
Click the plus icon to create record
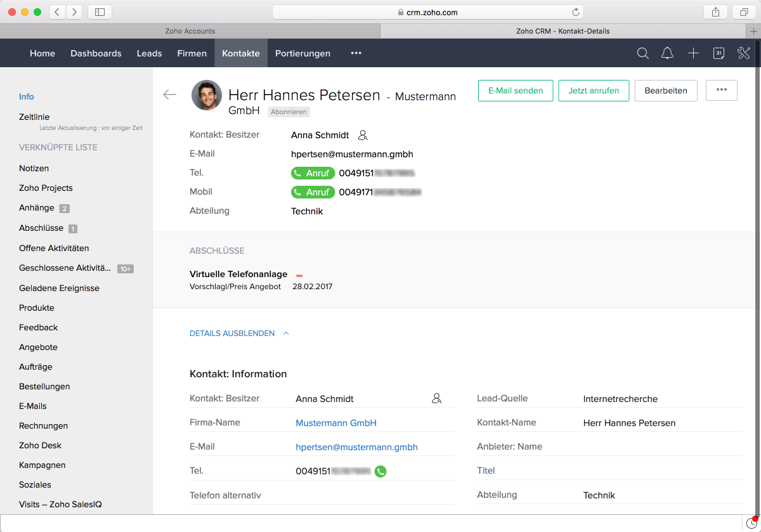(x=693, y=53)
